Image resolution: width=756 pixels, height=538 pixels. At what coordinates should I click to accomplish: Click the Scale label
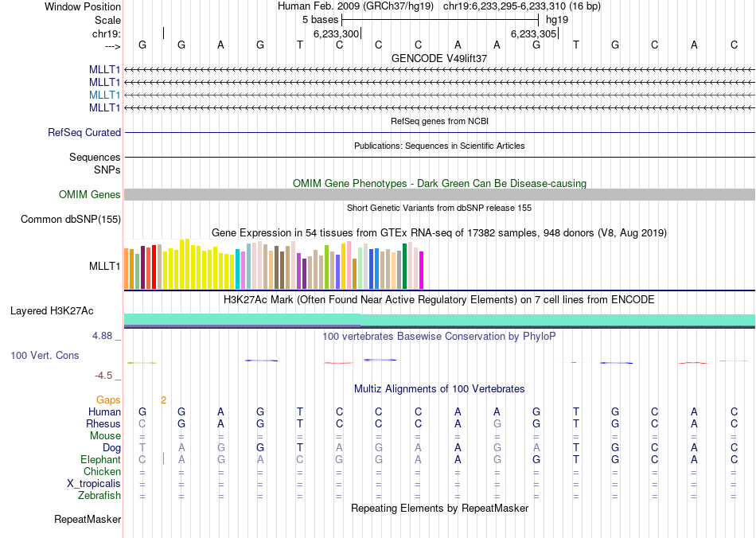pyautogui.click(x=107, y=20)
